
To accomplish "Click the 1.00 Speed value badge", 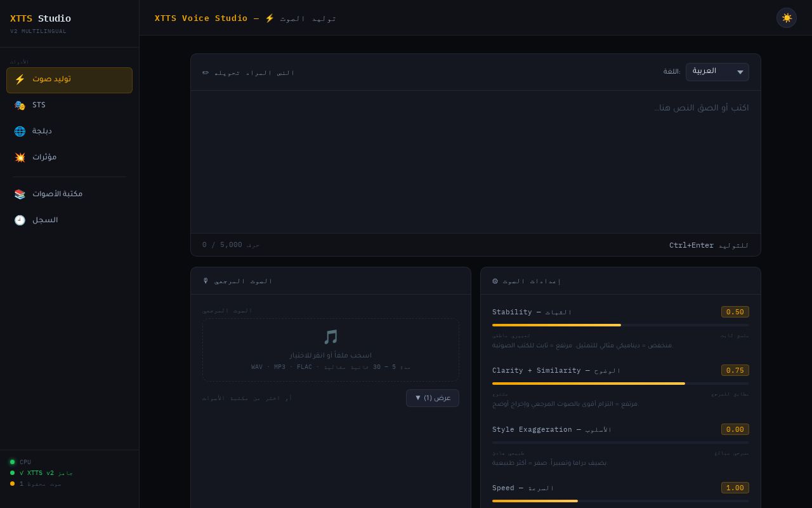I will point(735,488).
